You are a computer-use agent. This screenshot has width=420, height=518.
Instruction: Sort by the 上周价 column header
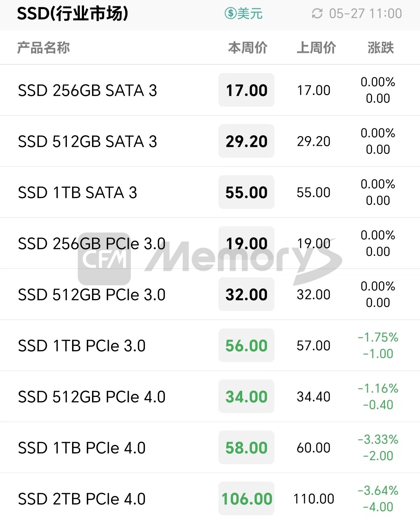point(316,48)
